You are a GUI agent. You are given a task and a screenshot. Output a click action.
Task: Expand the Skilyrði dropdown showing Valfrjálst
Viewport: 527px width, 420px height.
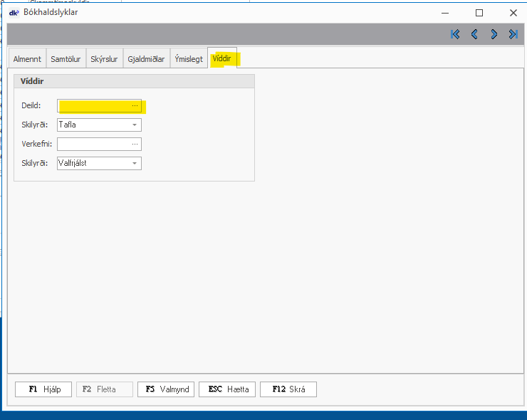tap(135, 163)
